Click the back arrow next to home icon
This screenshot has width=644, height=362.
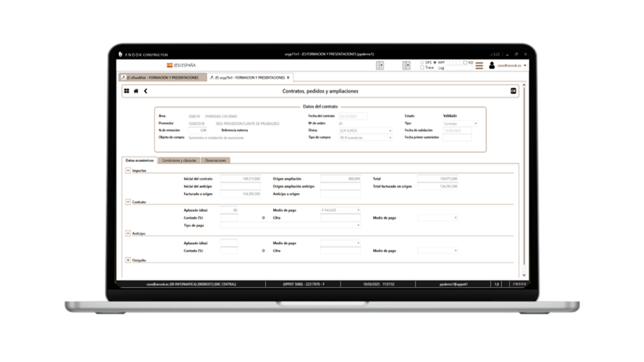tap(145, 91)
